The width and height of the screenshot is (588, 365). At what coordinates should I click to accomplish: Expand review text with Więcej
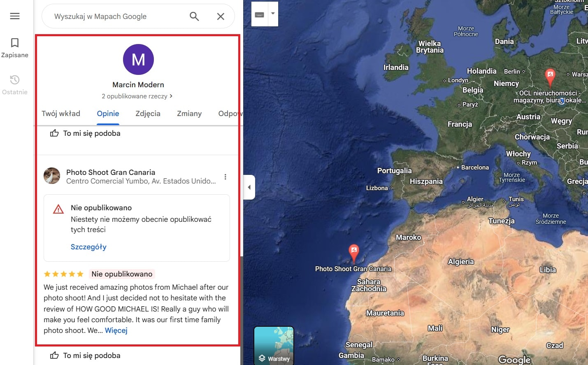click(x=116, y=330)
